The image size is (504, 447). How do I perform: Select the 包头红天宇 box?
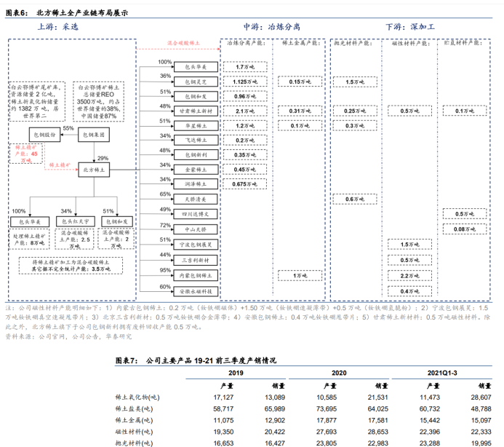coord(76,221)
